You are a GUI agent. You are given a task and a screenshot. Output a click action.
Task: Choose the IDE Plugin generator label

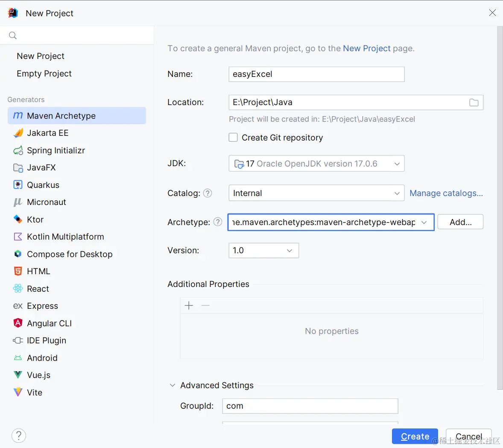point(47,340)
